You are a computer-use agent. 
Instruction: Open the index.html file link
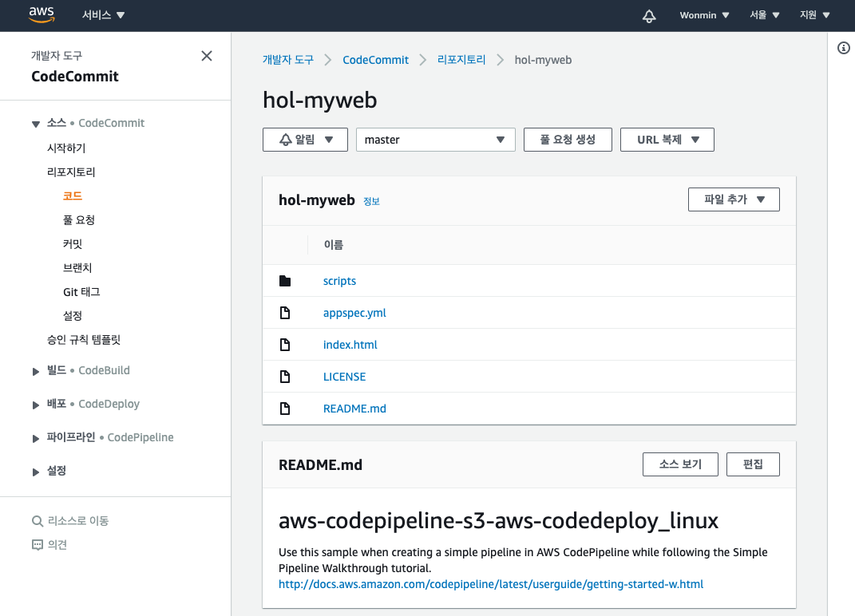(x=350, y=345)
